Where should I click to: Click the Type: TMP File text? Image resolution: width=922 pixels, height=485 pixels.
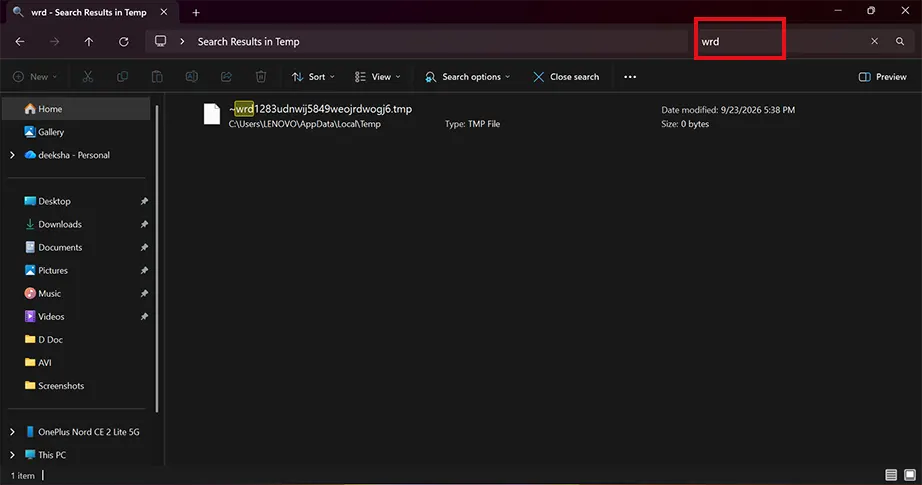pyautogui.click(x=472, y=124)
